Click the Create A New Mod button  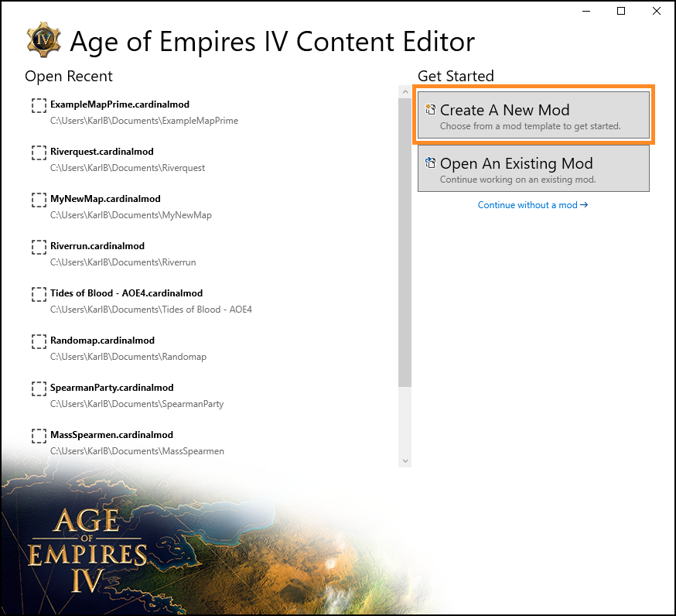pyautogui.click(x=534, y=115)
